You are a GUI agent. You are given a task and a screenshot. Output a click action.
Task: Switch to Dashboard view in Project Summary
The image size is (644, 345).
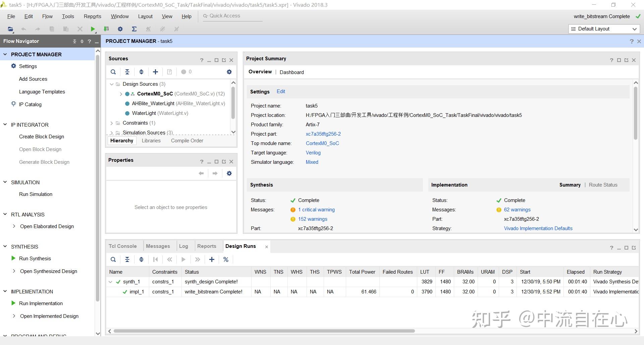point(291,72)
